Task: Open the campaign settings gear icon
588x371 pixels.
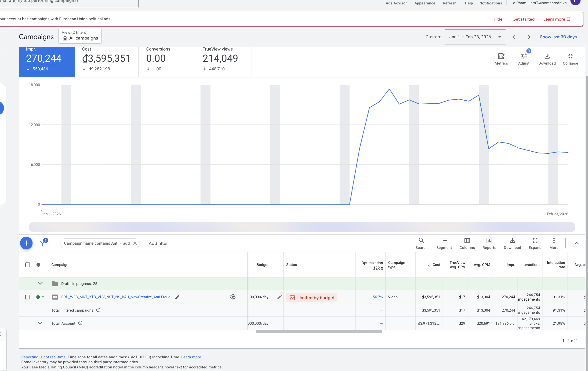Action: 232,297
